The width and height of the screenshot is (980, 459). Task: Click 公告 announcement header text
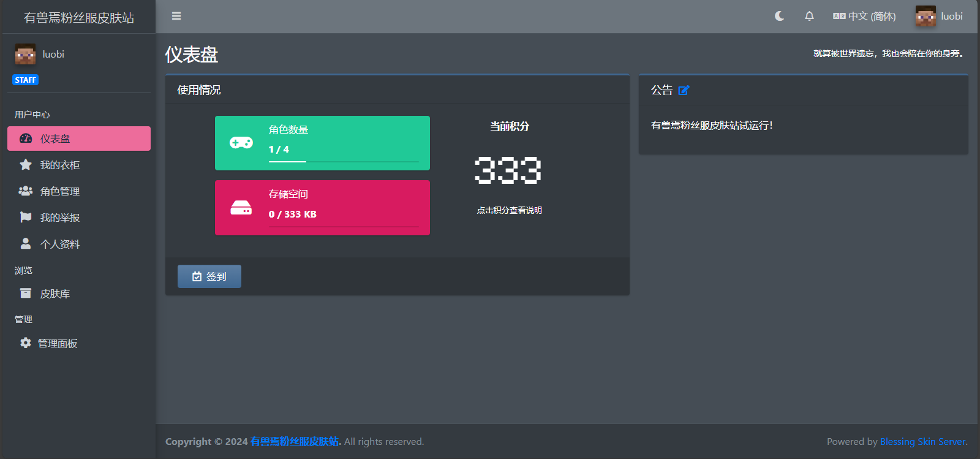[661, 90]
